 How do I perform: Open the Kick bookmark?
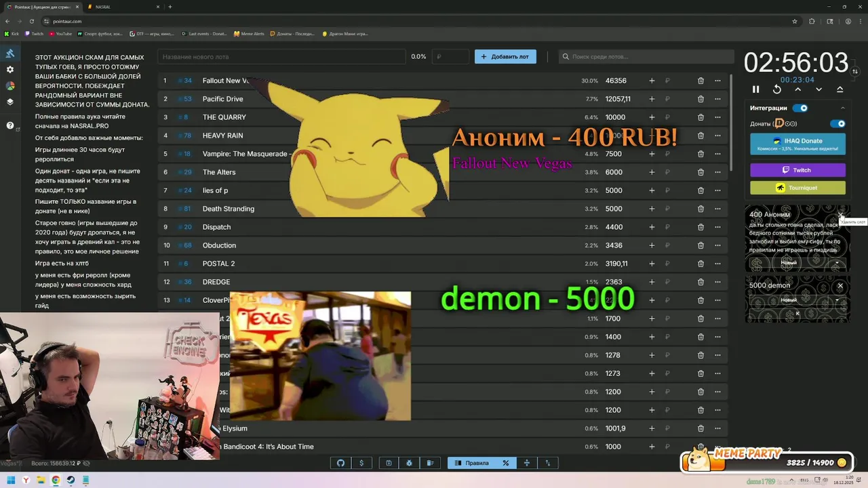(12, 33)
